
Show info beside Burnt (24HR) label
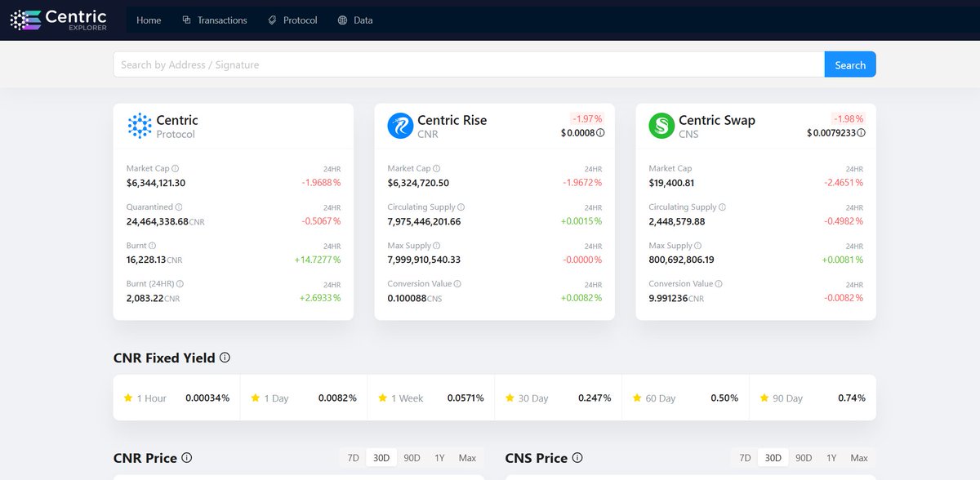click(x=180, y=284)
